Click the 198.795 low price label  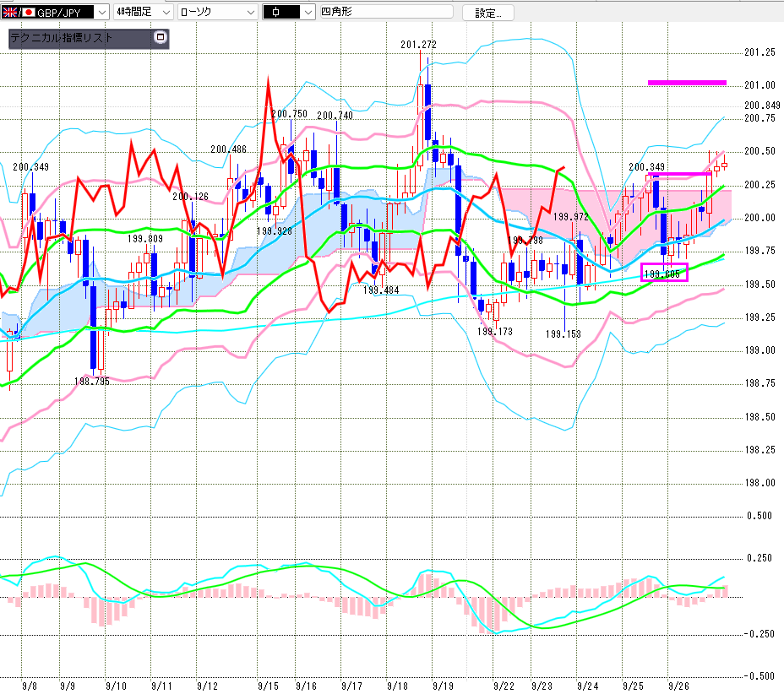pyautogui.click(x=93, y=382)
